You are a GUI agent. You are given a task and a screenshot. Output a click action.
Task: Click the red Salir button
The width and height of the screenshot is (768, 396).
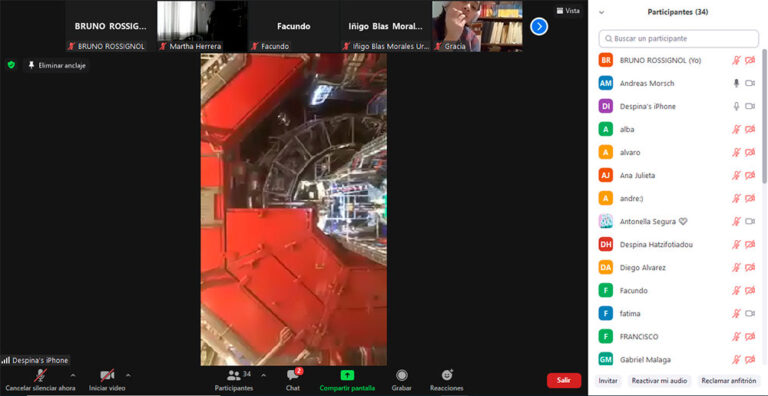tap(564, 380)
